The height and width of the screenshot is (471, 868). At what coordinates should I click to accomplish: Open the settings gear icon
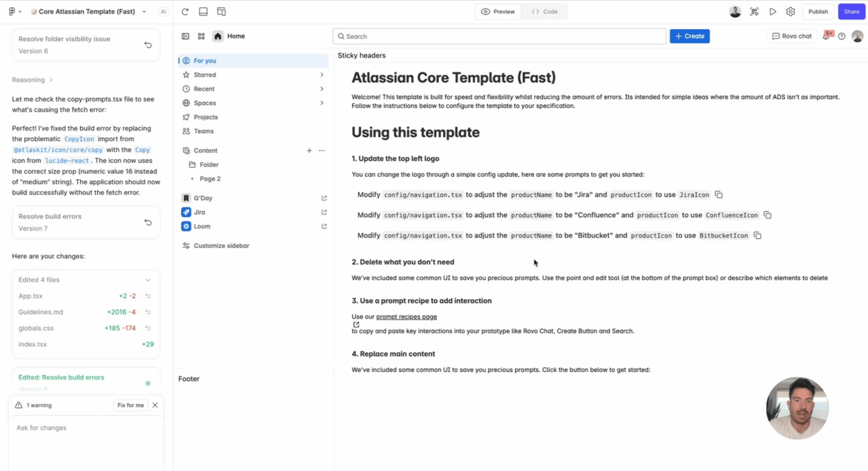click(x=790, y=11)
